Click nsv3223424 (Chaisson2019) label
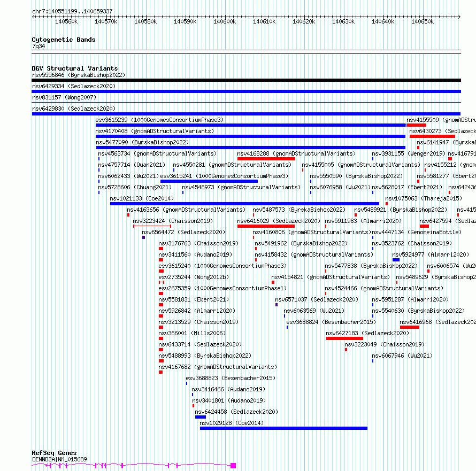Screen dimensions: 476x471 (173, 221)
